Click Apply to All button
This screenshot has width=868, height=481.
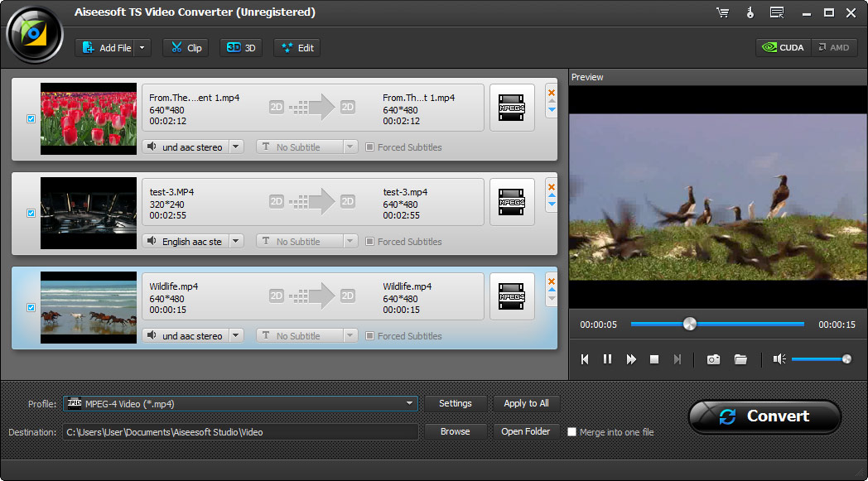[526, 403]
